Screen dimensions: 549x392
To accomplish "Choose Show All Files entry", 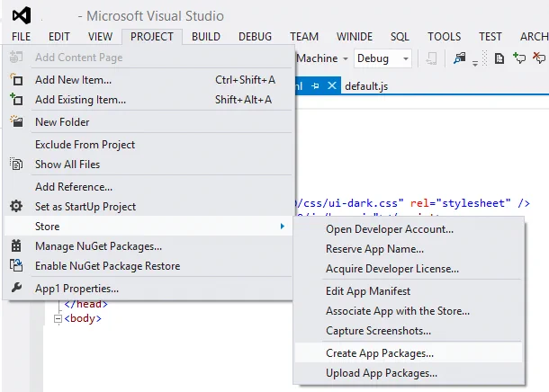I will [148, 164].
